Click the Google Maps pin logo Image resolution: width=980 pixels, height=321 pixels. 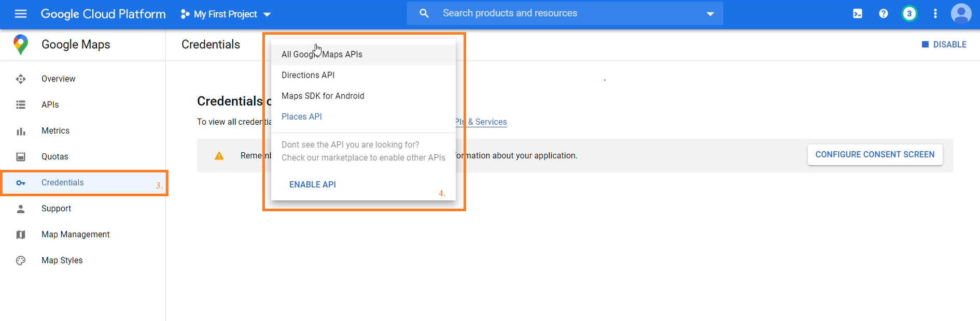21,45
